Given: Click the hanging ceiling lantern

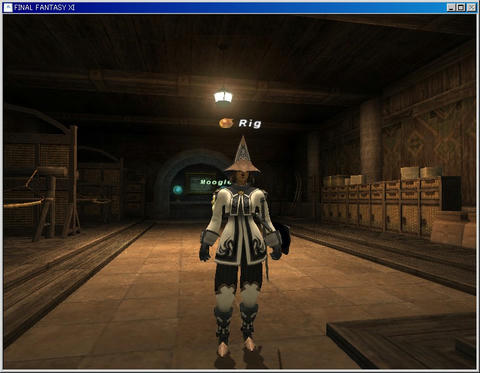Looking at the screenshot, I should click(223, 96).
